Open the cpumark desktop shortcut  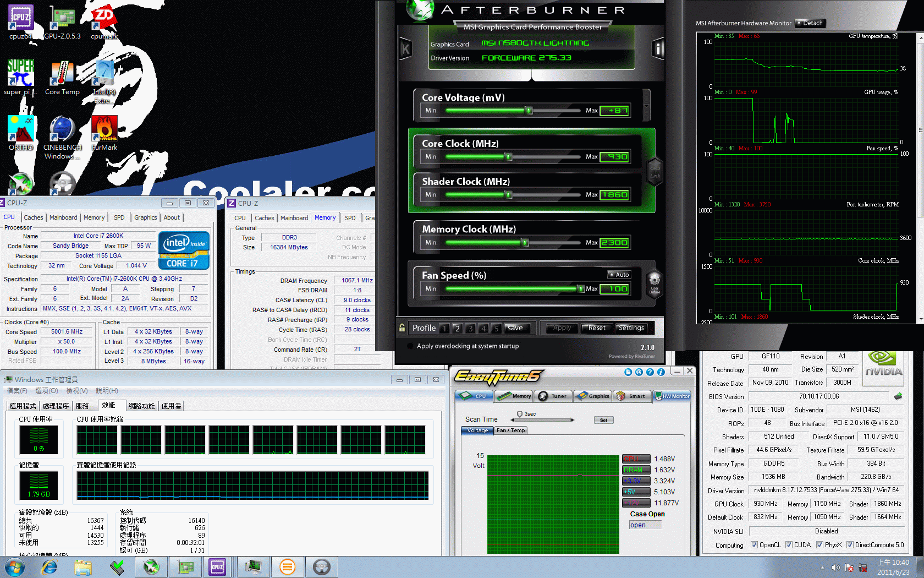(x=104, y=22)
